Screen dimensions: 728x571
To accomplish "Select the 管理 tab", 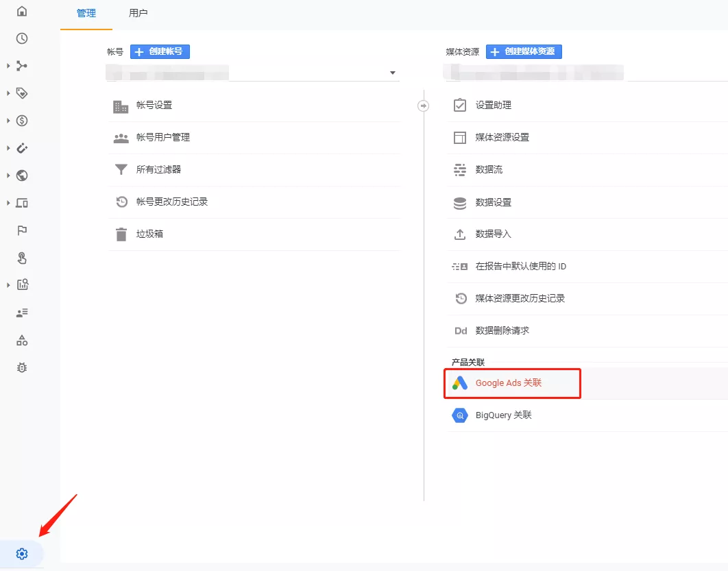I will [86, 13].
